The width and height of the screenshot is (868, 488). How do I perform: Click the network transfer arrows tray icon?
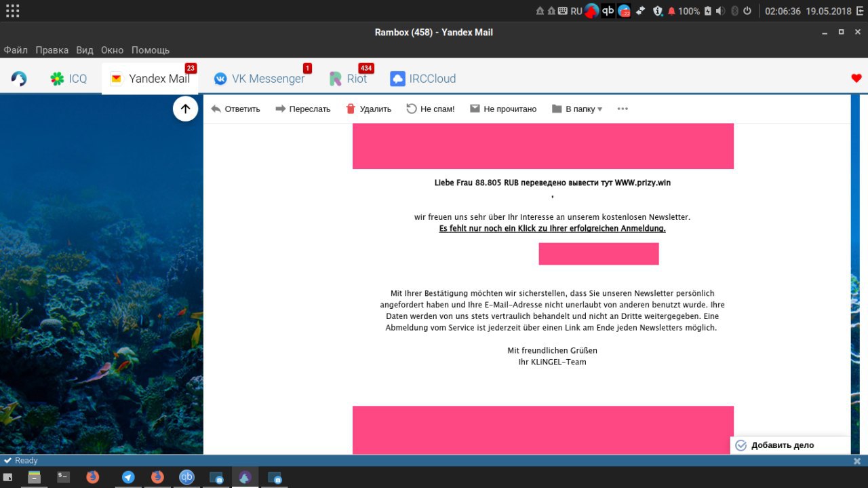click(640, 11)
